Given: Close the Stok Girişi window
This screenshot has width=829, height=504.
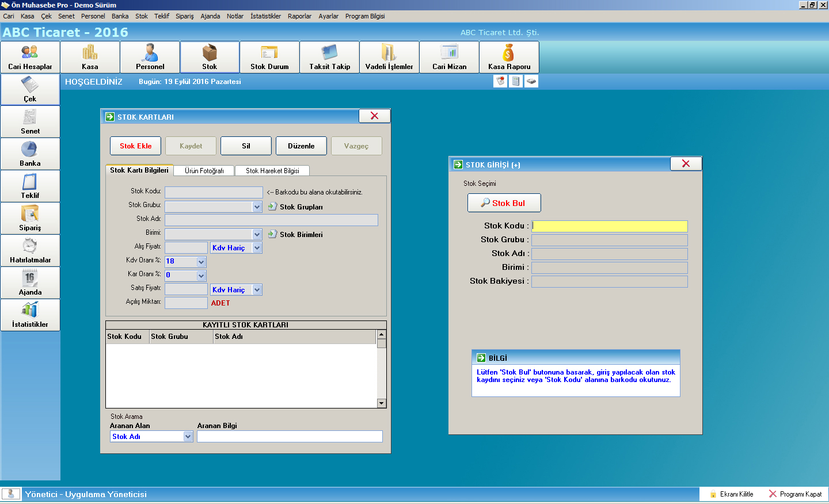Looking at the screenshot, I should [x=686, y=164].
